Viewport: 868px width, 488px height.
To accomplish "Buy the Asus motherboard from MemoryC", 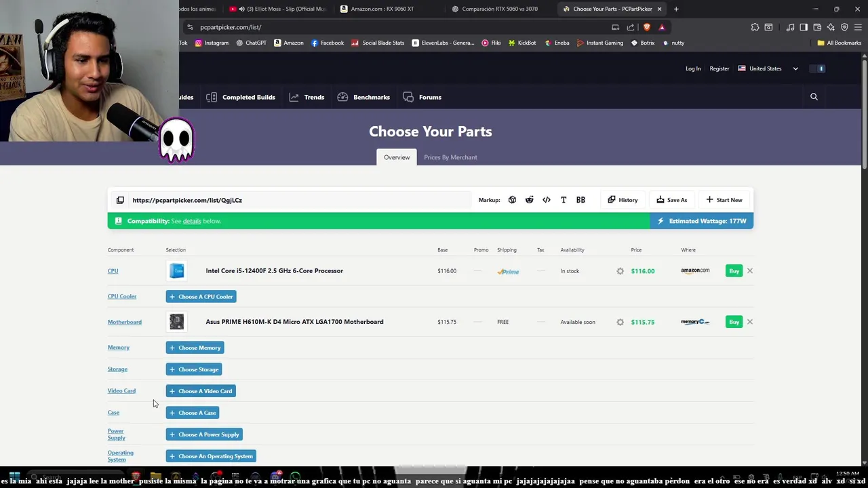I will pos(734,322).
